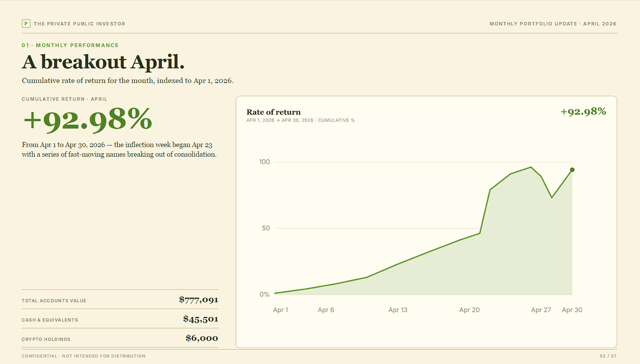Click the 'Apr 27' x-axis label
This screenshot has width=640, height=364.
(541, 310)
